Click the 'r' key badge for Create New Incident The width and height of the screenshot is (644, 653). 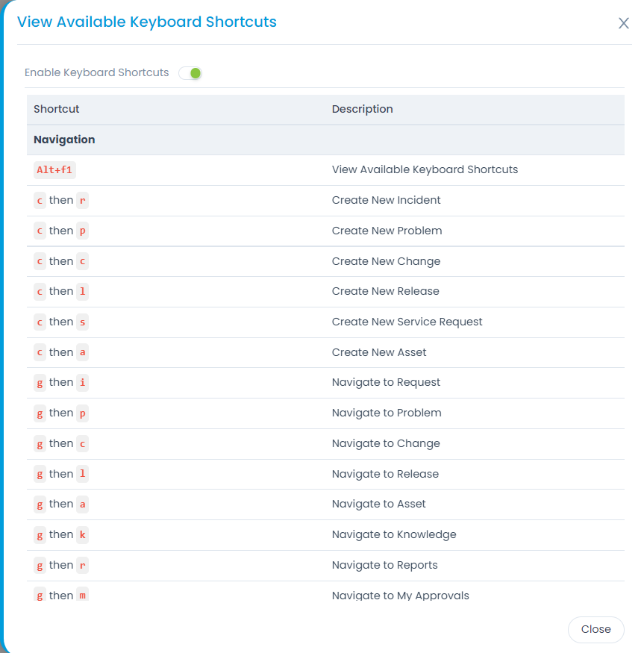pos(82,200)
